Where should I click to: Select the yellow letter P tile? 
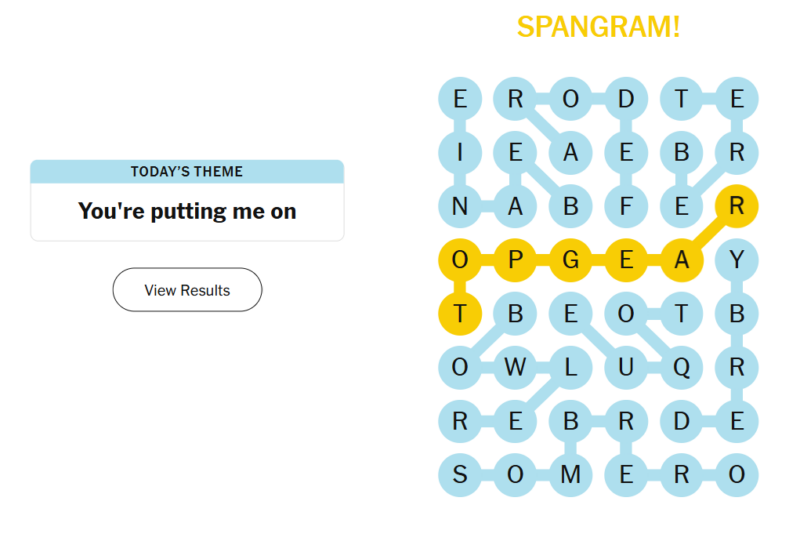click(x=515, y=260)
